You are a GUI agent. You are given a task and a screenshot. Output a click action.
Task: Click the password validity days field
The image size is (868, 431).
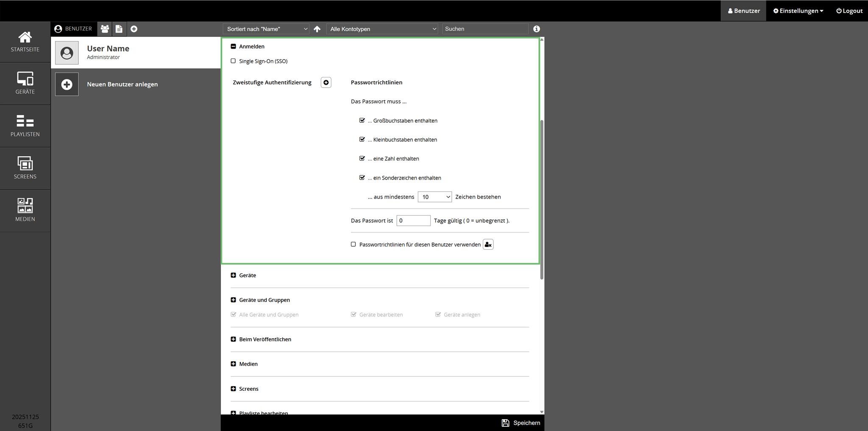413,221
